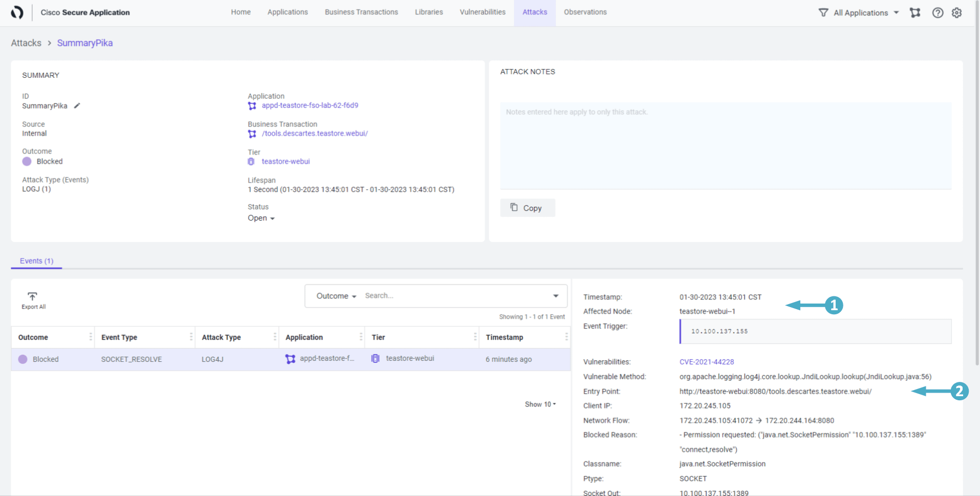Open the settings gear icon
This screenshot has width=980, height=496.
956,13
